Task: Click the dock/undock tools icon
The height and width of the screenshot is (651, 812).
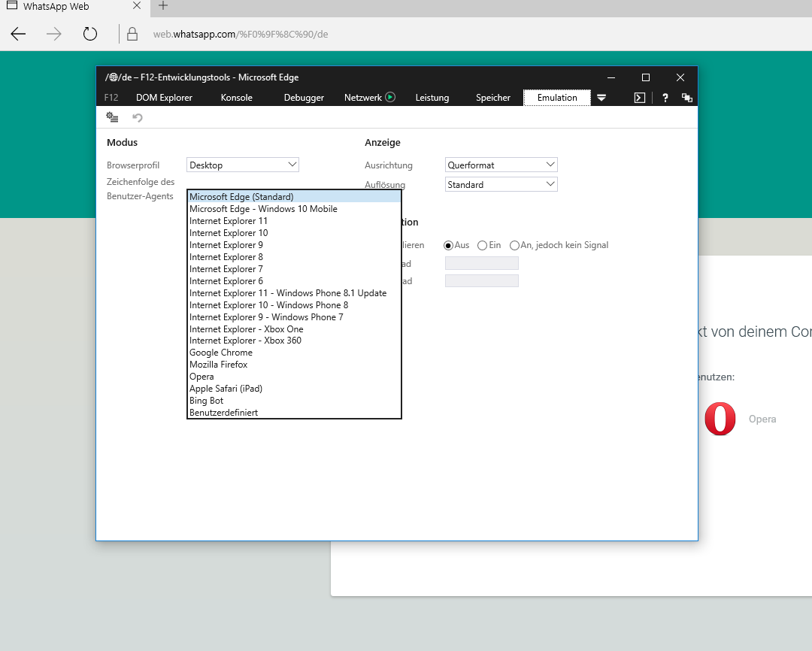Action: coord(686,98)
